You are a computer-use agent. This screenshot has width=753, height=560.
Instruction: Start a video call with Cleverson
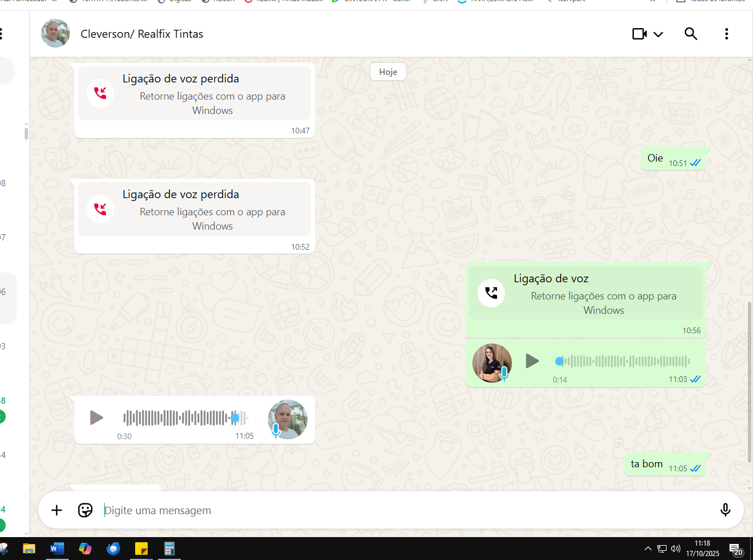click(639, 34)
